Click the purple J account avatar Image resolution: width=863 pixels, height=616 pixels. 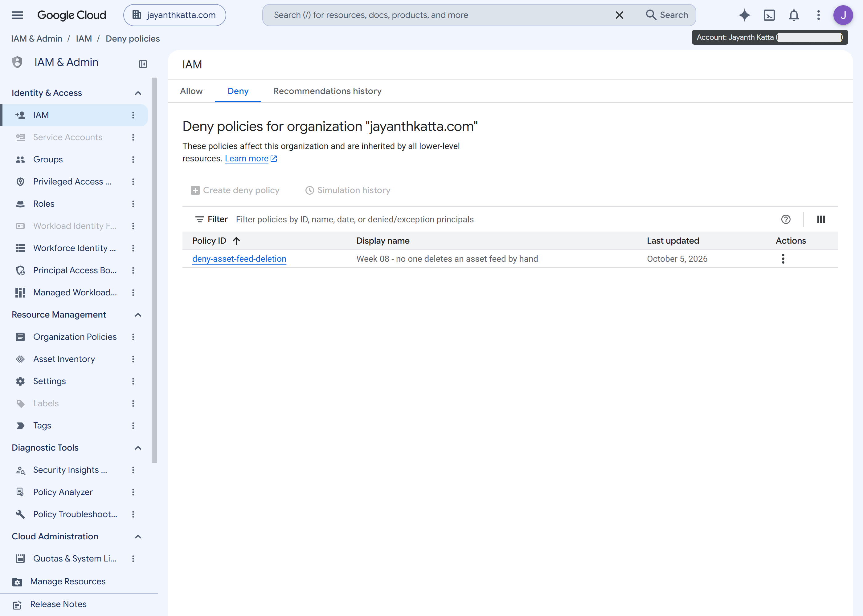coord(843,15)
